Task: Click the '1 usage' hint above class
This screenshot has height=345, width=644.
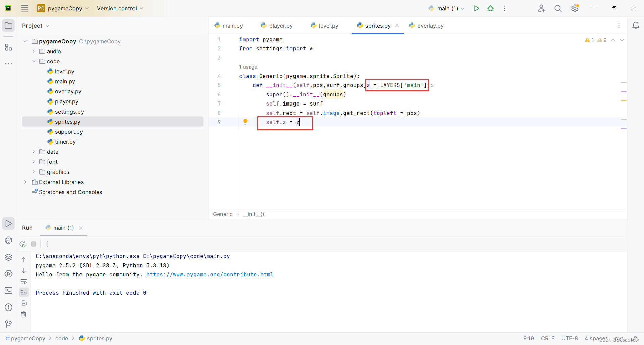Action: tap(248, 67)
